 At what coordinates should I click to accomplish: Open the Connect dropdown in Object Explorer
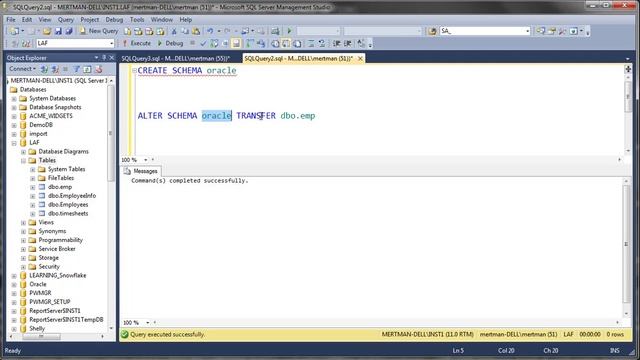coord(22,69)
